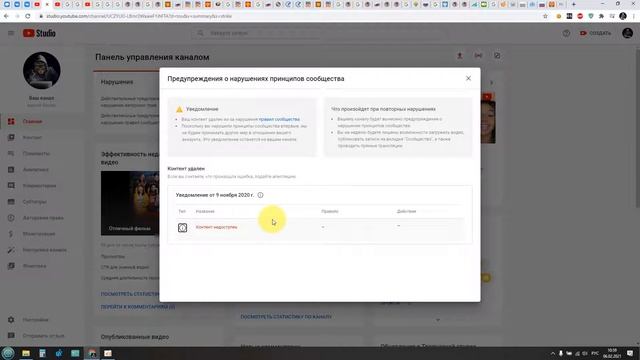Viewport: 640px width, 360px height.
Task: Open the Chrome icon in the taskbar
Action: click(x=92, y=353)
